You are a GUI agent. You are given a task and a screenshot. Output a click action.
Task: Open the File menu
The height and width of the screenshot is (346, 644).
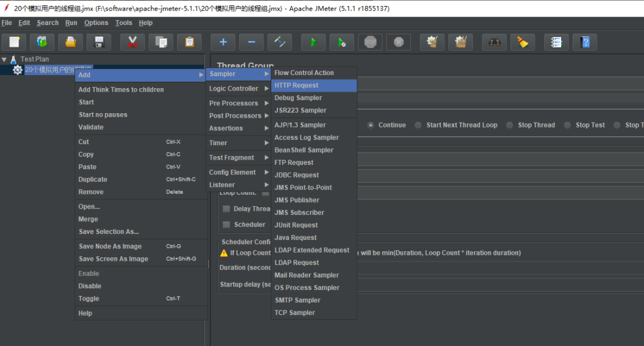[7, 23]
